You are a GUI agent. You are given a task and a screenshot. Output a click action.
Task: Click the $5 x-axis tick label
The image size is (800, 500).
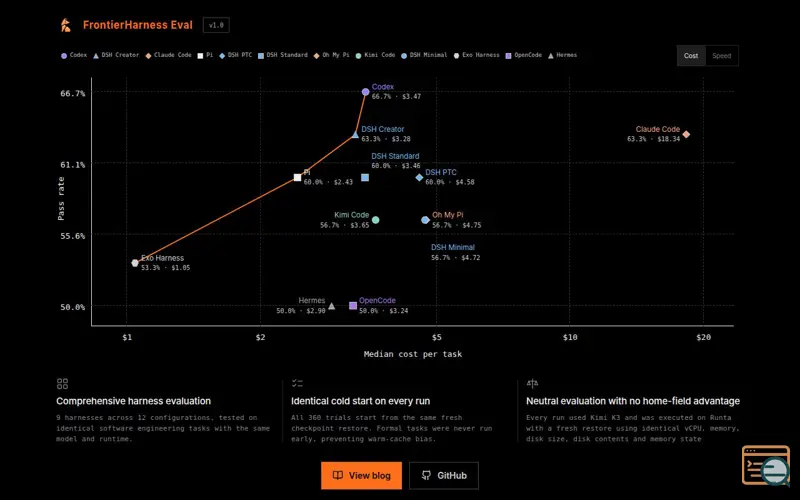(437, 337)
